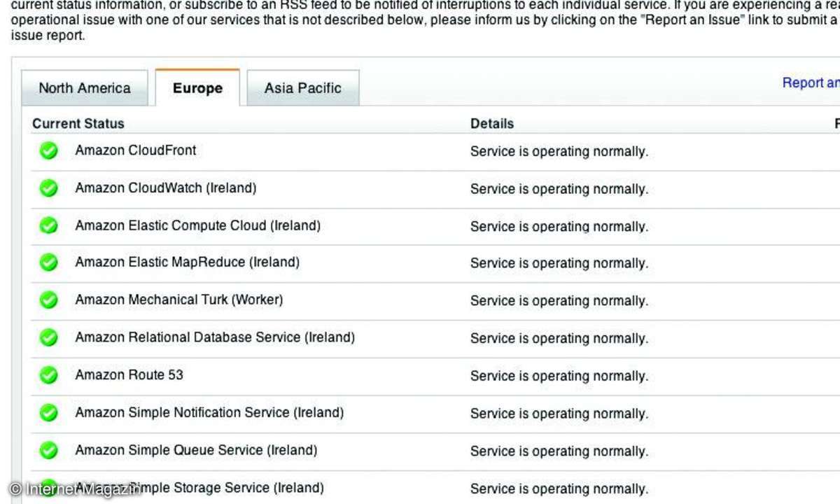Click Amazon Mechanical Turk (Worker) status text
840x504 pixels.
(x=559, y=301)
